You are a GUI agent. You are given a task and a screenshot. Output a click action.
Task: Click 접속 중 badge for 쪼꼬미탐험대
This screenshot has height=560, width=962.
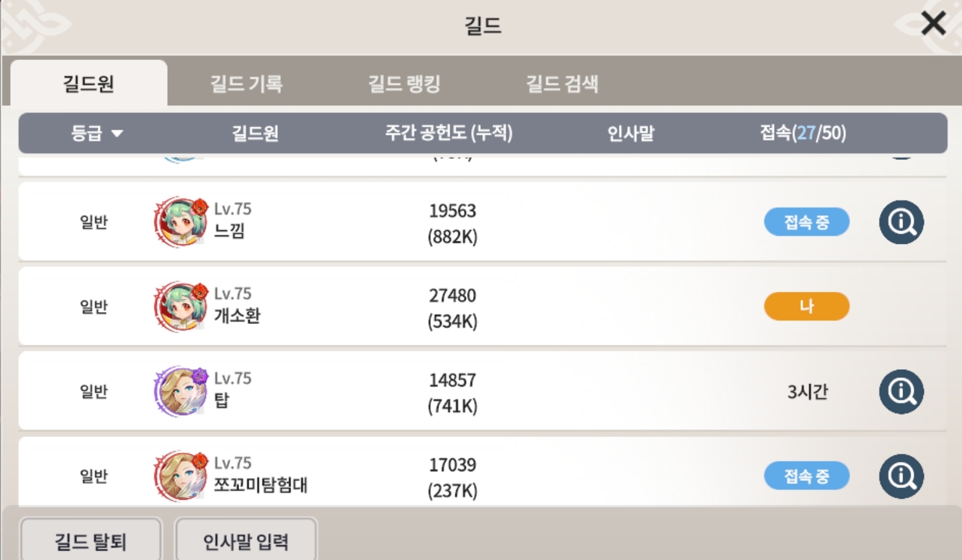click(806, 476)
